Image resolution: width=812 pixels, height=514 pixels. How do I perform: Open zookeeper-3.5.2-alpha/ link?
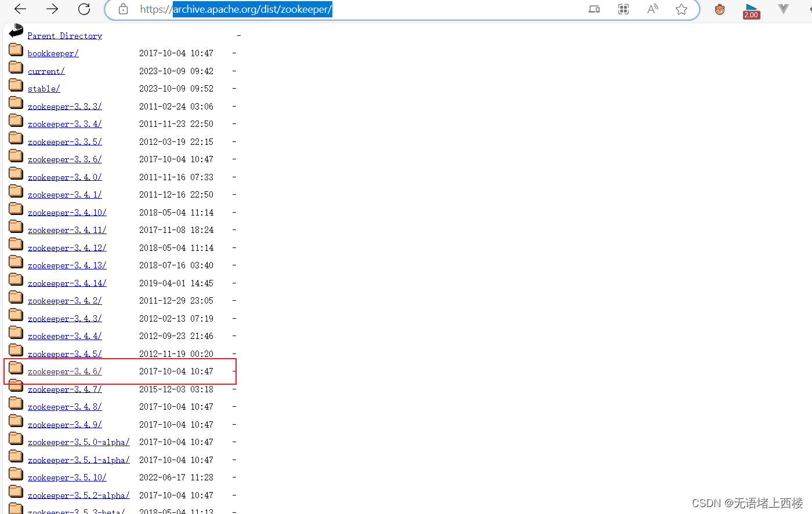pos(79,495)
